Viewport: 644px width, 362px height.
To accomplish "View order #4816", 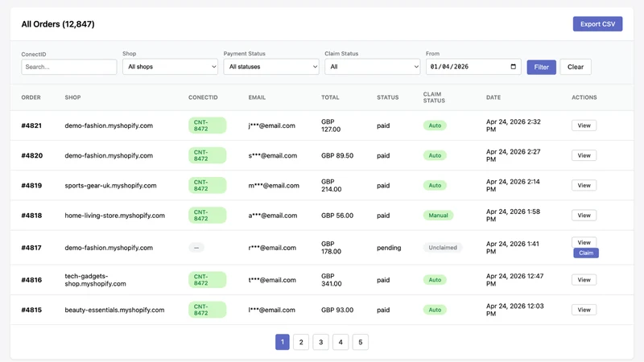I will point(584,280).
